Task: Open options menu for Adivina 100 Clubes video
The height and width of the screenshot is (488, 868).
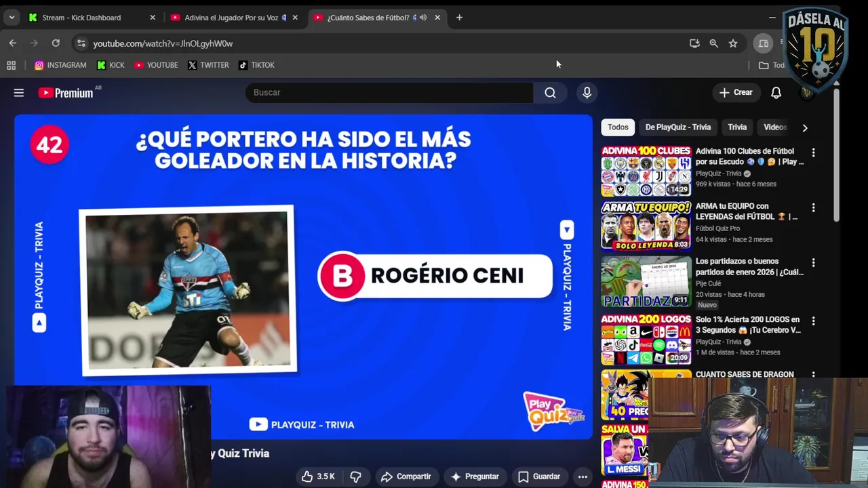Action: (813, 152)
